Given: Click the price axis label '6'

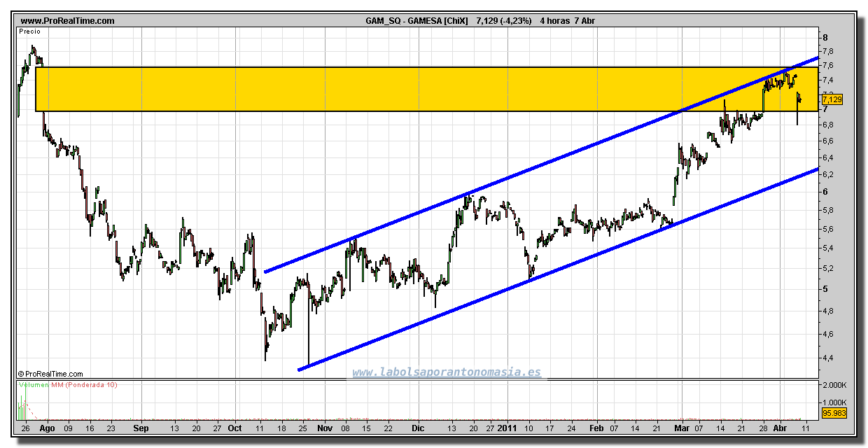Looking at the screenshot, I should (825, 192).
